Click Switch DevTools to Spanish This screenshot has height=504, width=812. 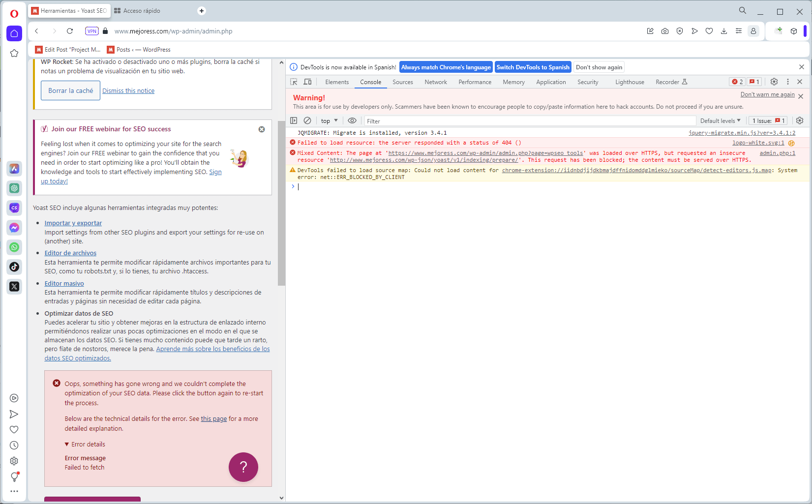tap(533, 67)
